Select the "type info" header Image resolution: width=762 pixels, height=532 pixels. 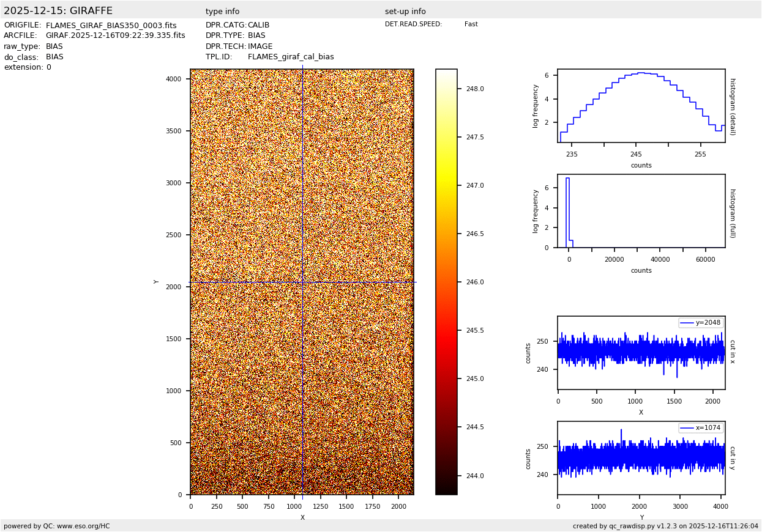222,12
